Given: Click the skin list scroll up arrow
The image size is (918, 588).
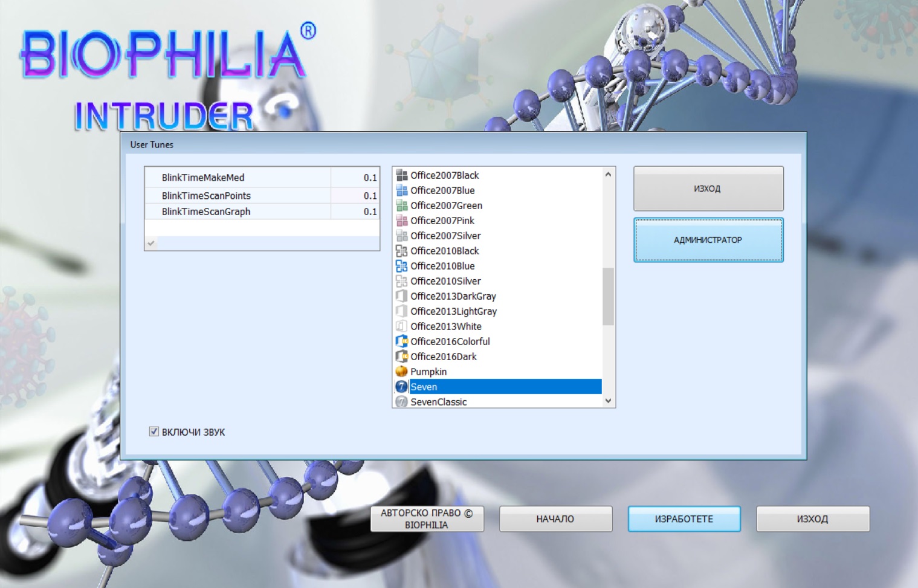Looking at the screenshot, I should (x=608, y=175).
